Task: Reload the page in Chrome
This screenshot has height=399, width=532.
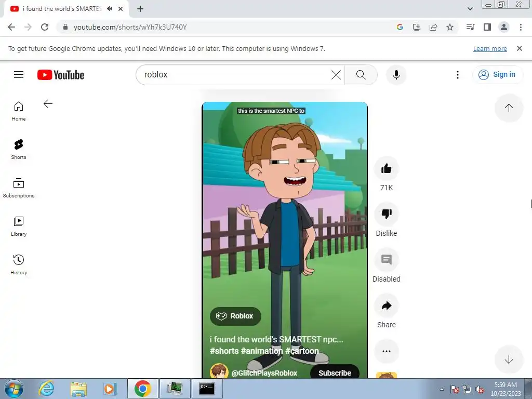Action: click(x=45, y=27)
